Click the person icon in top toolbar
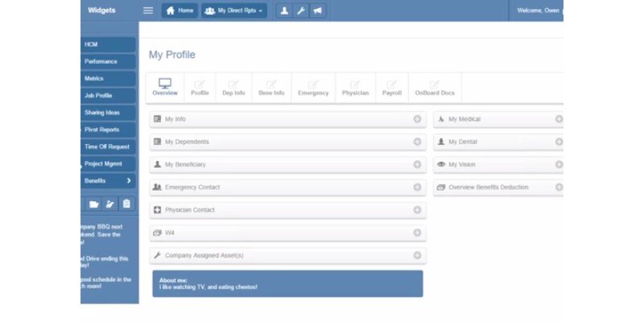The image size is (644, 322). tap(283, 10)
